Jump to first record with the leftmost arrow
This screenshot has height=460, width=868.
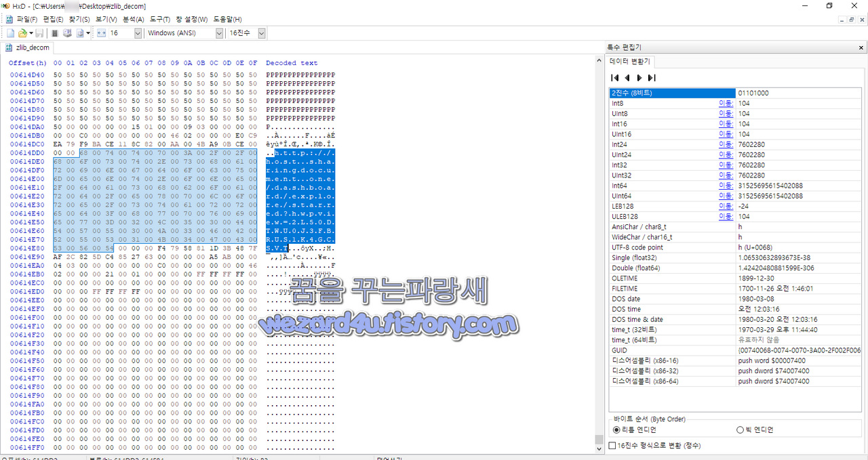614,78
